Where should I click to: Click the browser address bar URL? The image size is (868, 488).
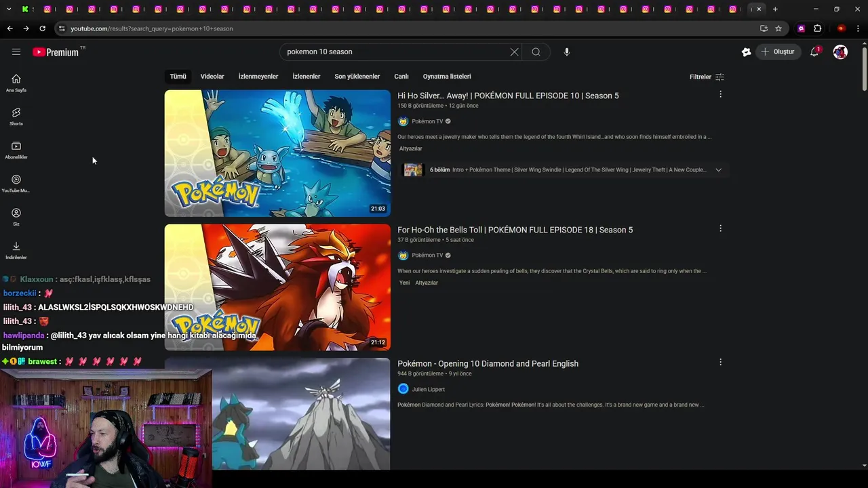[x=152, y=28]
